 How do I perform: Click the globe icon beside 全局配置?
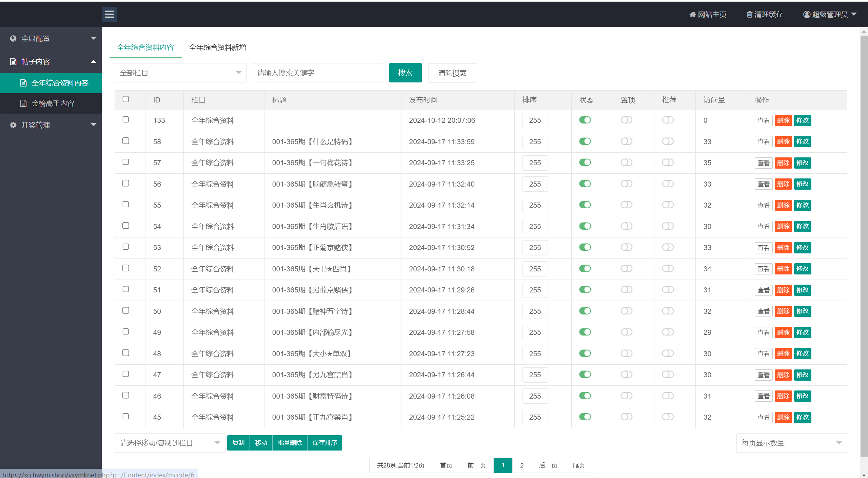pyautogui.click(x=13, y=39)
